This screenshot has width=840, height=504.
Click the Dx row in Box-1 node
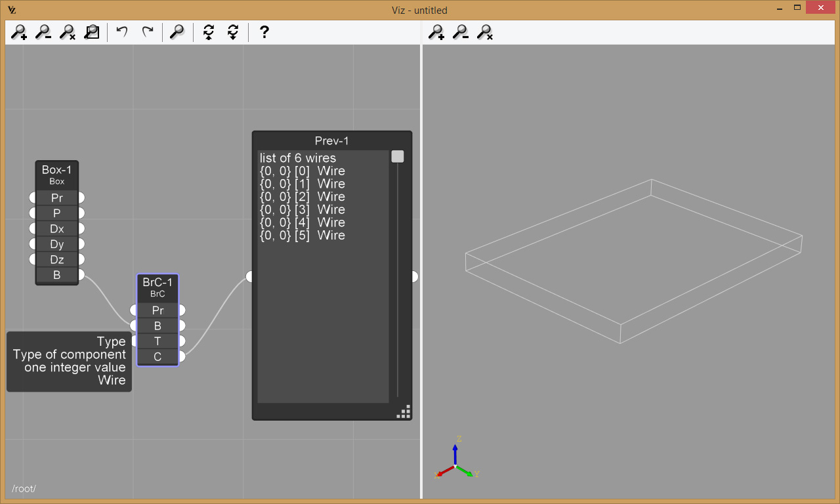point(56,228)
